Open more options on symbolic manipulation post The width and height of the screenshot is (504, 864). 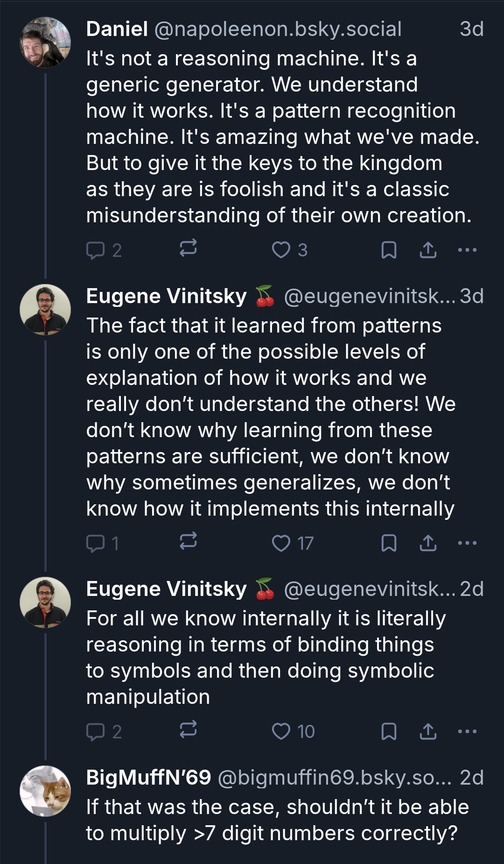(467, 731)
